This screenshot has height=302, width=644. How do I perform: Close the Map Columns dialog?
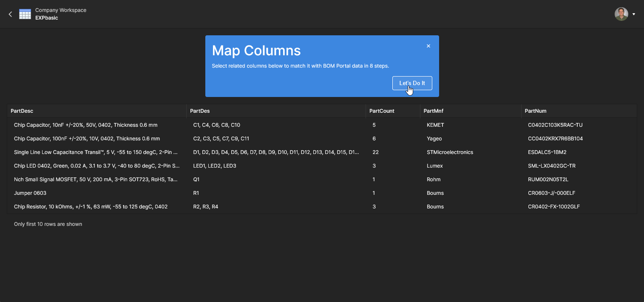tap(428, 46)
